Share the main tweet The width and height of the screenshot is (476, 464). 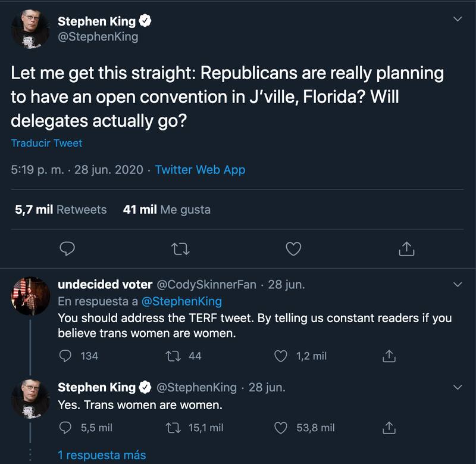click(406, 249)
